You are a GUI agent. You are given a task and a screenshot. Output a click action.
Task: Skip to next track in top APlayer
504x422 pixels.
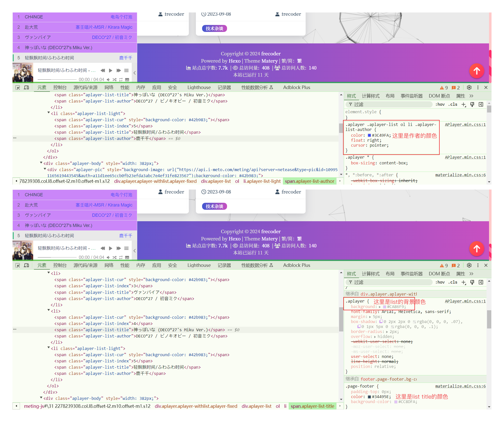[119, 71]
